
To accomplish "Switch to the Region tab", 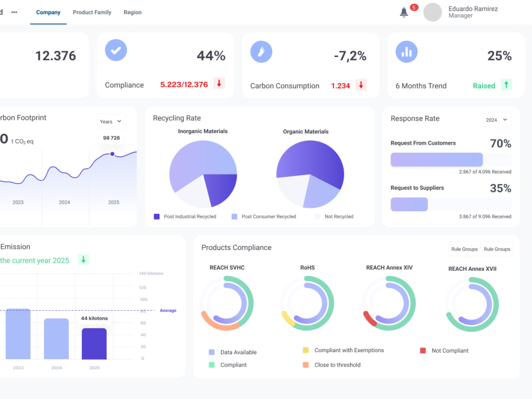I will pyautogui.click(x=132, y=13).
